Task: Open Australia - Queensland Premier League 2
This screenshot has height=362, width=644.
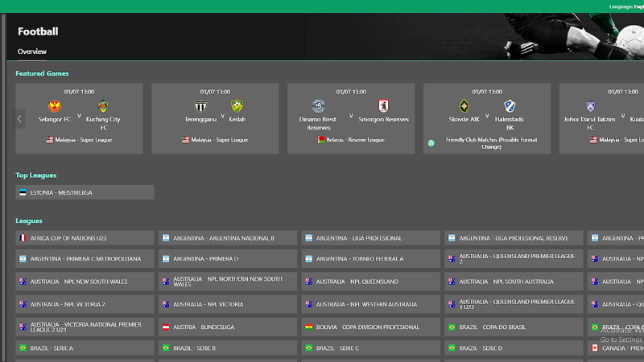Action: coord(514,258)
